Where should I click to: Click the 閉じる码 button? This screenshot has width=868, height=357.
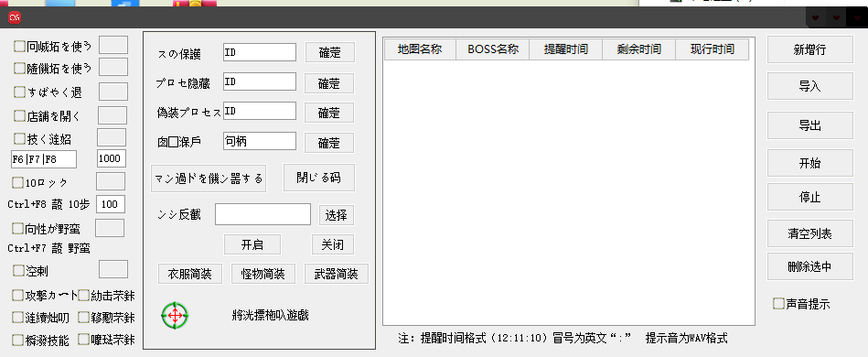[x=319, y=178]
